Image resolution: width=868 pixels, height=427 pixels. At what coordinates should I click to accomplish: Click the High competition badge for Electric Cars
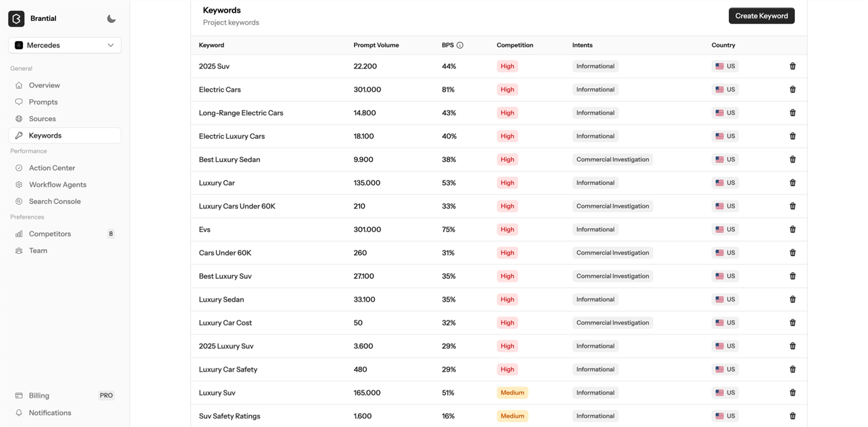pyautogui.click(x=507, y=89)
